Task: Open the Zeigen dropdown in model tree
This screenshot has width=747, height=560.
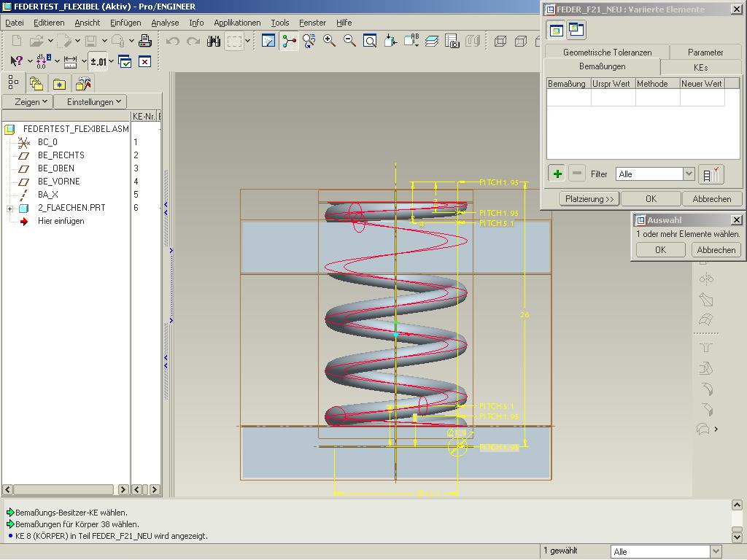Action: (31, 102)
